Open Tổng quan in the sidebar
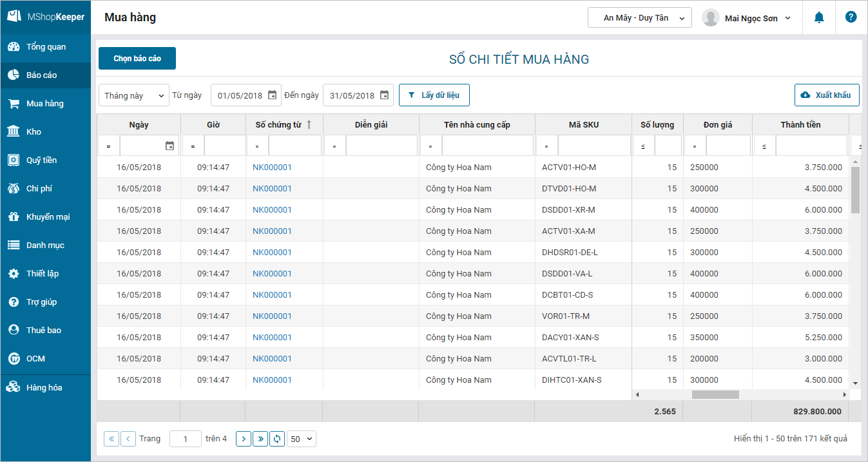Image resolution: width=868 pixels, height=462 pixels. [x=45, y=47]
